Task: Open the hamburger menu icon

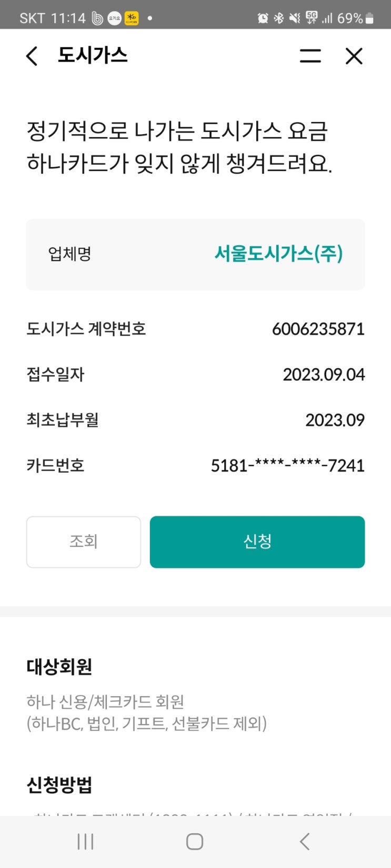Action: [x=310, y=56]
